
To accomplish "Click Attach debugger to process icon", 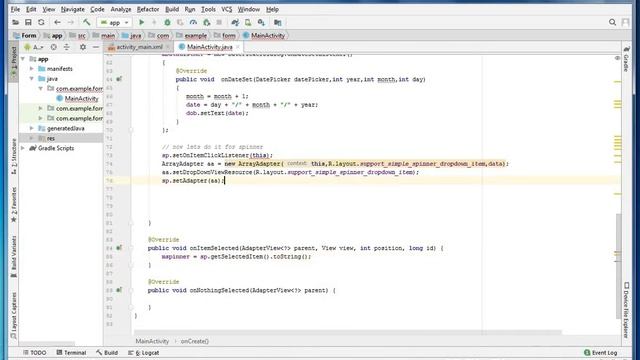I will [x=207, y=22].
